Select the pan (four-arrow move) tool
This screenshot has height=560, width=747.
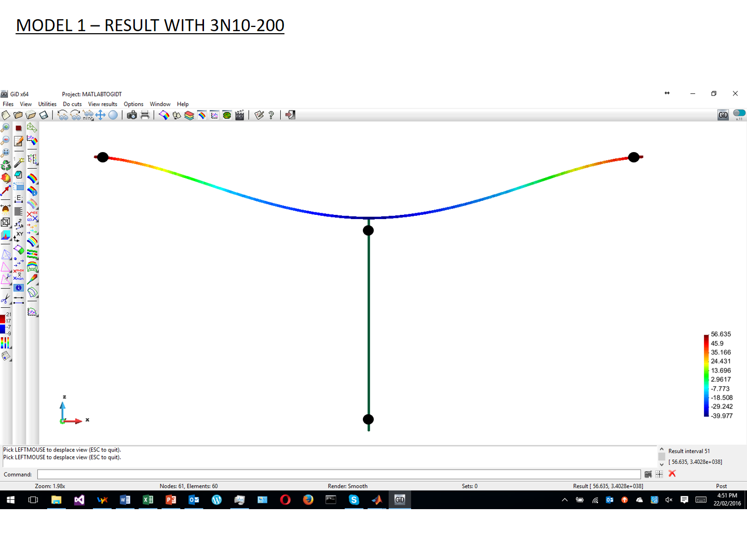click(x=101, y=115)
